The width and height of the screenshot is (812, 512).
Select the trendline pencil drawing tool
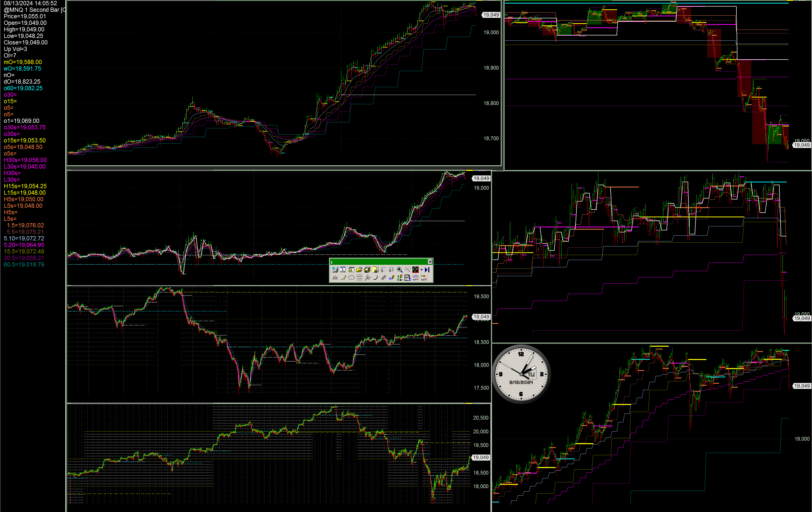[x=343, y=278]
